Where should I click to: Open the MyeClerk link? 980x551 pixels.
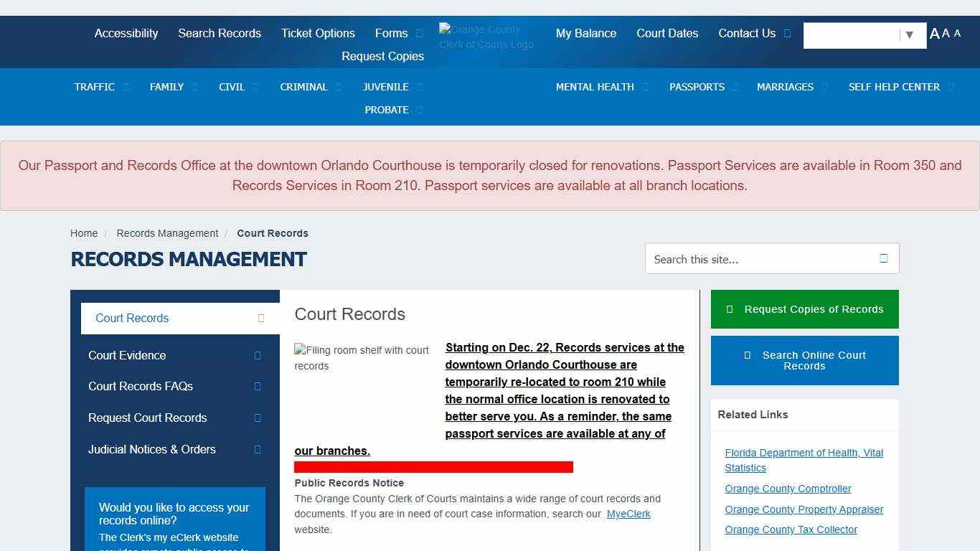628,514
